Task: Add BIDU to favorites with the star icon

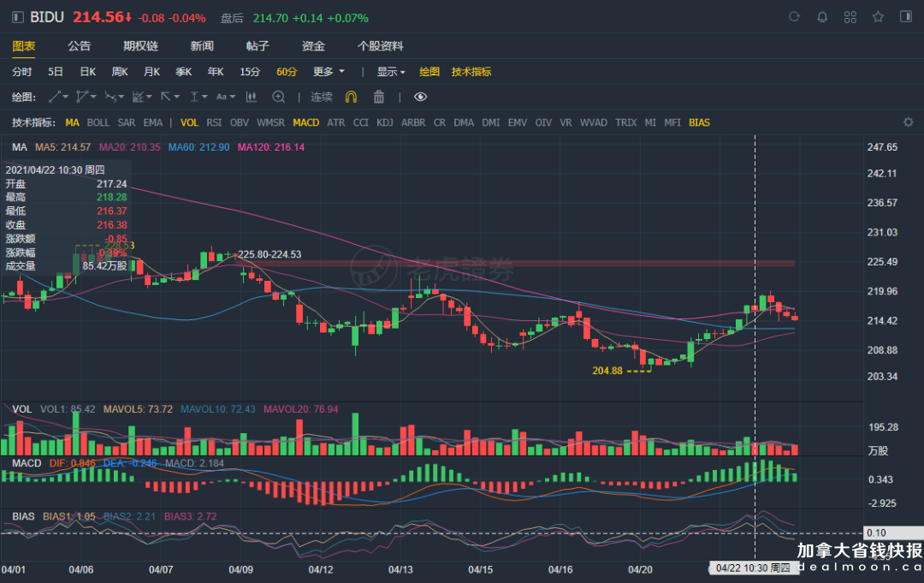Action: pos(878,17)
